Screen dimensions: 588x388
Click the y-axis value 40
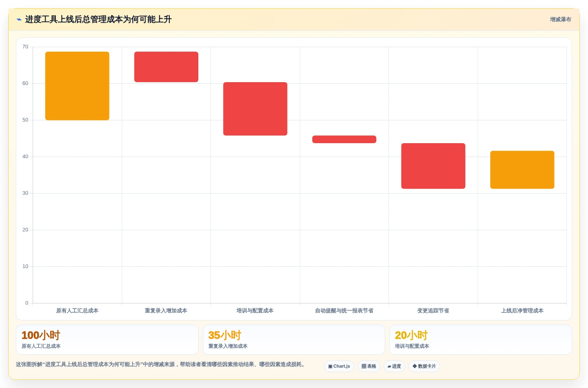(x=25, y=157)
